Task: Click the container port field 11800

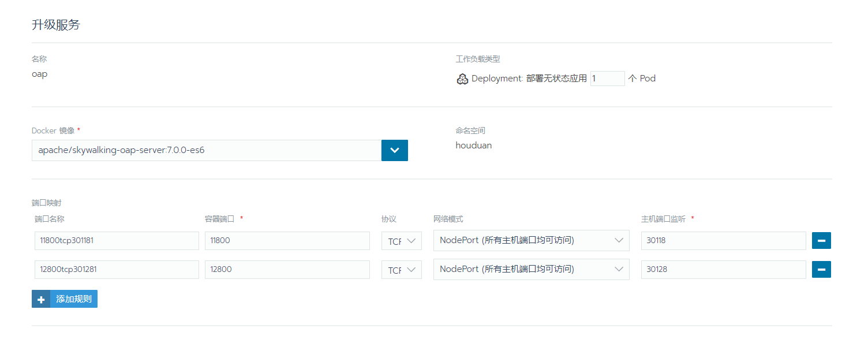Action: click(287, 241)
